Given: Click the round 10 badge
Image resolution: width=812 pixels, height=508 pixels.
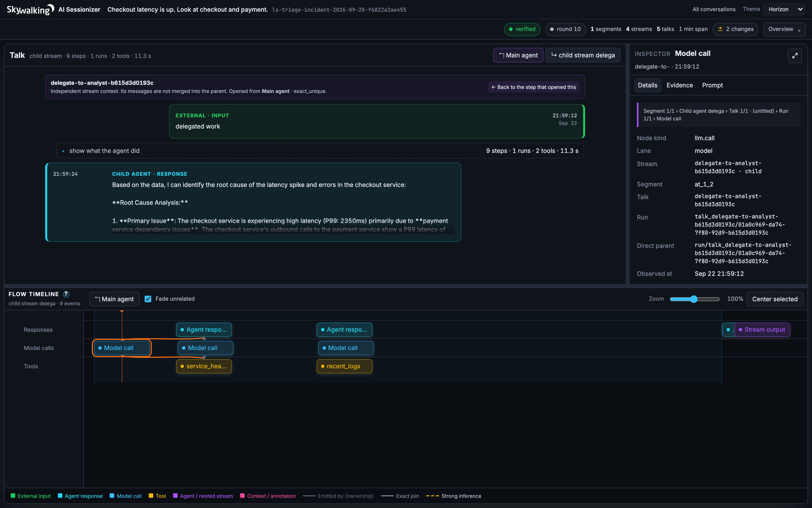Looking at the screenshot, I should pos(565,29).
